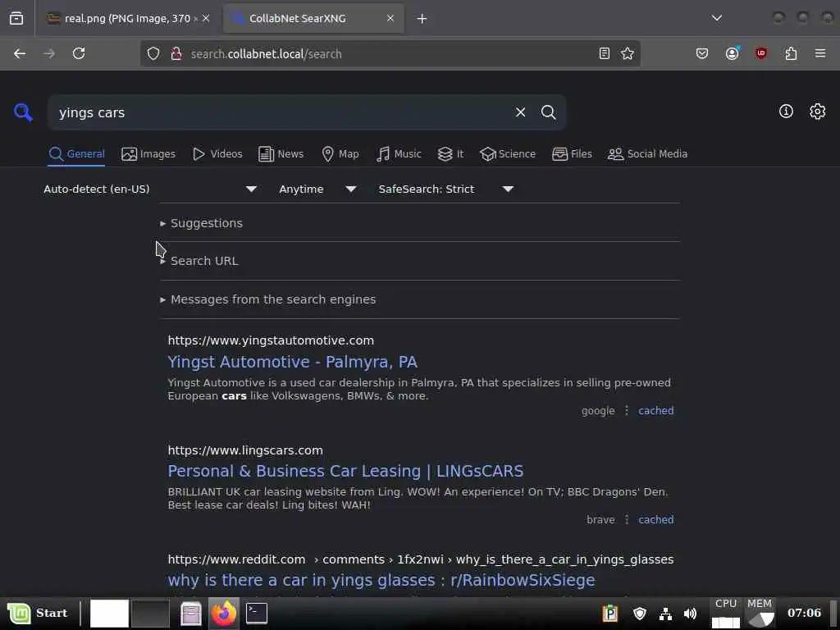This screenshot has height=630, width=840.
Task: Click the volume icon in system tray
Action: (x=691, y=614)
